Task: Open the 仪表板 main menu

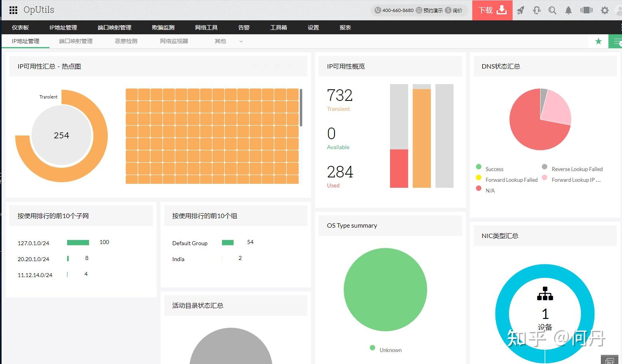Action: (20, 28)
